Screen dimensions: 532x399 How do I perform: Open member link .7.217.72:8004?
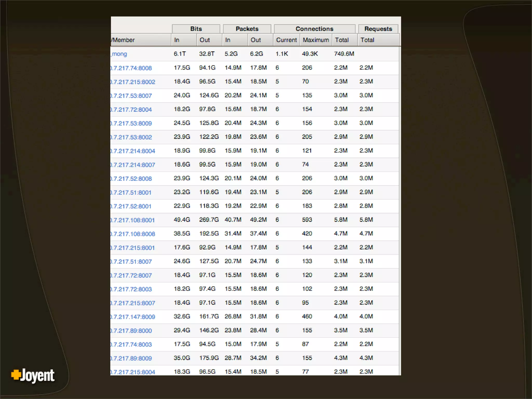click(131, 109)
